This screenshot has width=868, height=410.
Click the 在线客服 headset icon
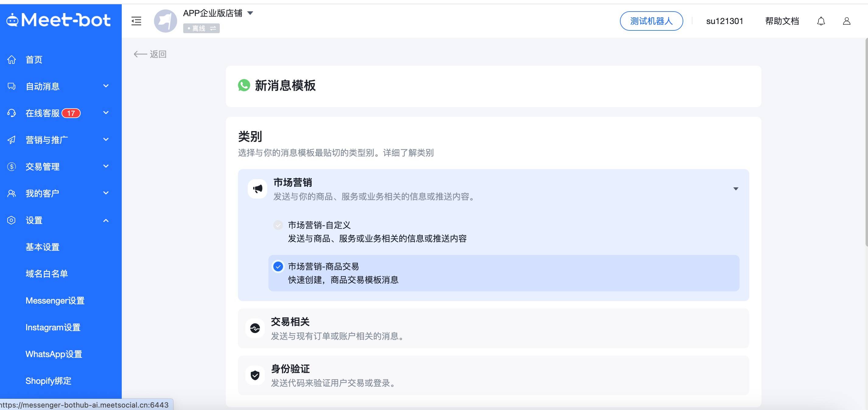(12, 113)
